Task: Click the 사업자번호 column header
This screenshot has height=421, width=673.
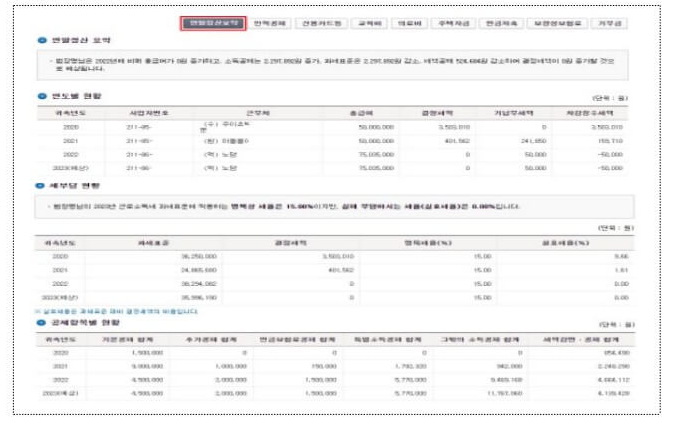Action: pos(149,113)
